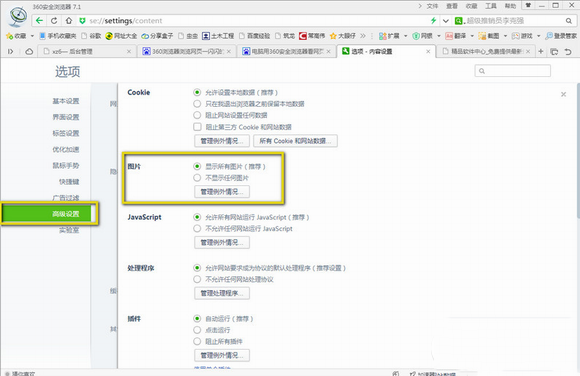Show hidden bookmarks with the double-chevron overflow
The image size is (580, 376).
point(363,36)
